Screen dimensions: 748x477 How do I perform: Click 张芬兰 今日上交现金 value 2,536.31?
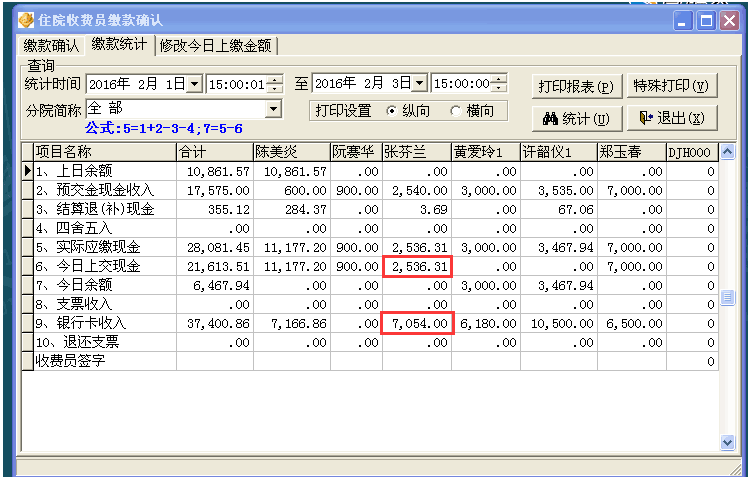pyautogui.click(x=417, y=266)
